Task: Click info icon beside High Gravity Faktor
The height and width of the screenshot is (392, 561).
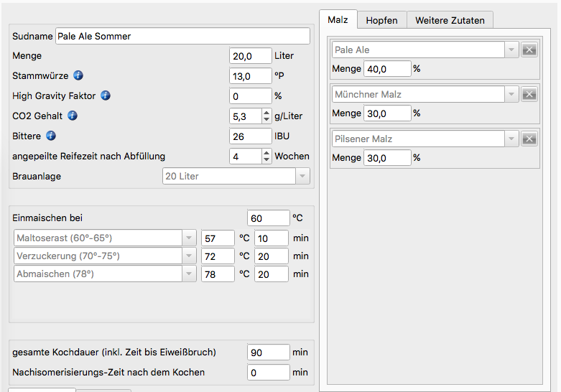Action: tap(106, 95)
